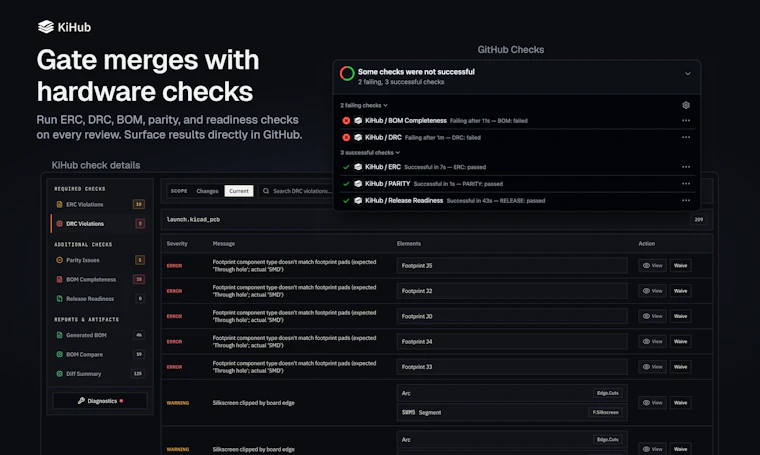Open Generated BOM report
Screen dimensions: 760x455
(x=100, y=335)
